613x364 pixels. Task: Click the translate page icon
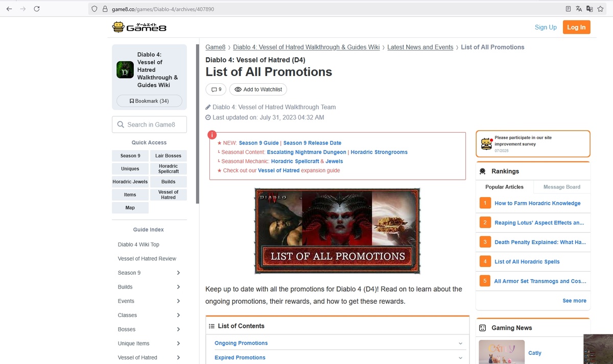[x=579, y=9]
